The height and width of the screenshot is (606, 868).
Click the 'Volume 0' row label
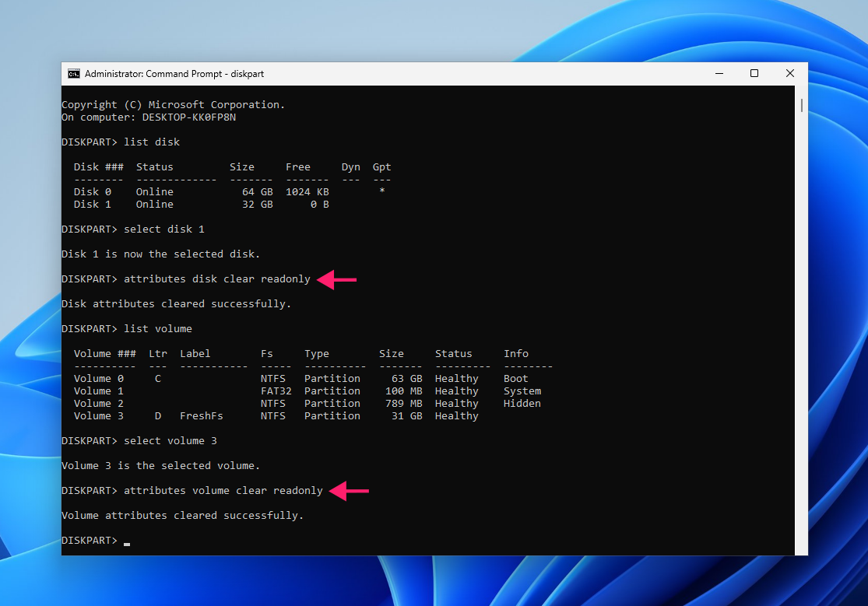(99, 379)
